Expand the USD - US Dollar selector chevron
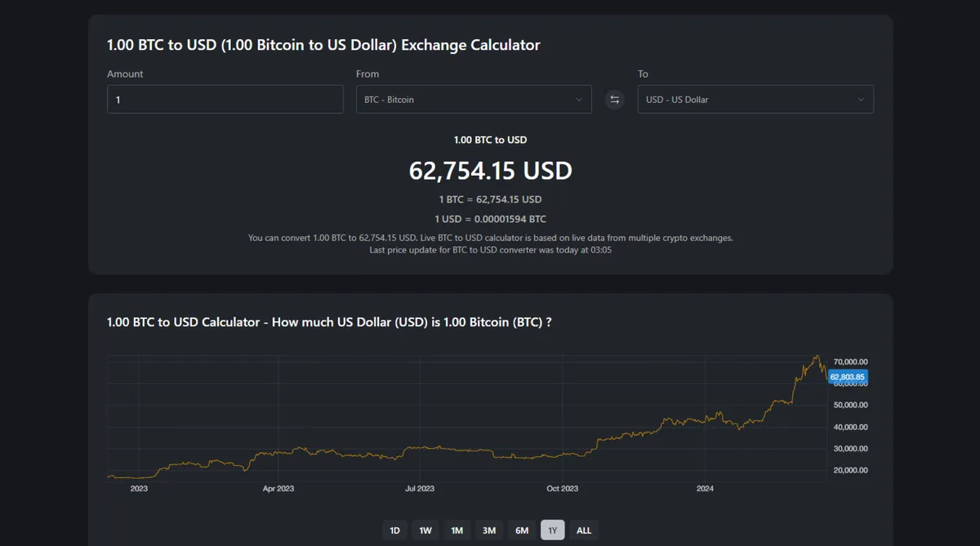This screenshot has width=980, height=546. (x=861, y=99)
